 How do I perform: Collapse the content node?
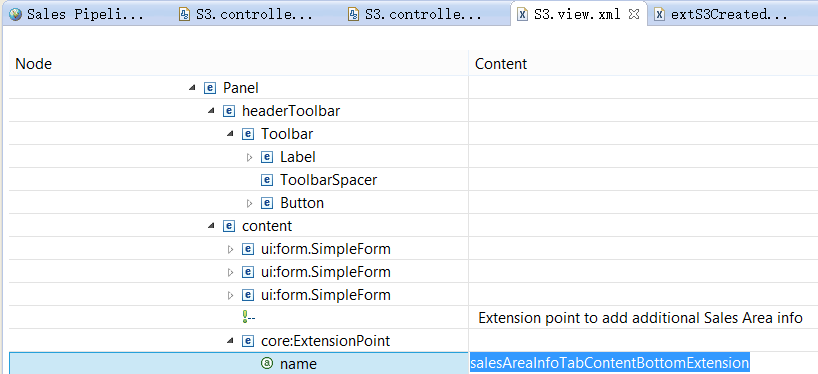point(211,226)
